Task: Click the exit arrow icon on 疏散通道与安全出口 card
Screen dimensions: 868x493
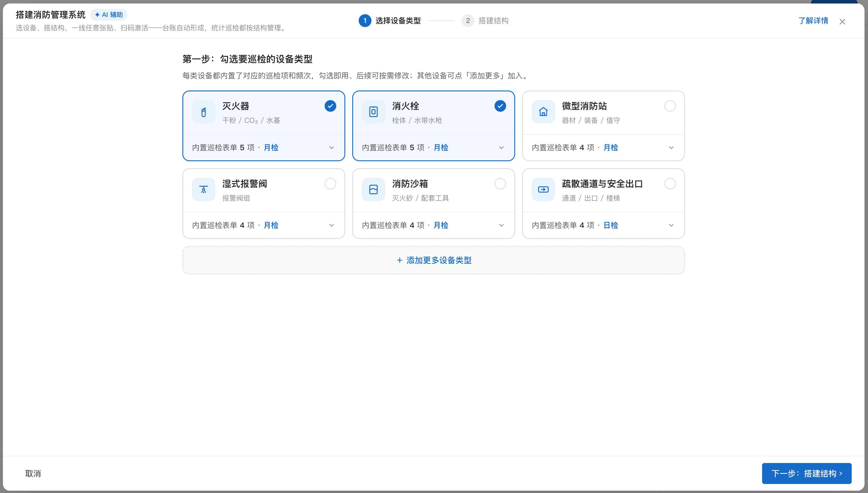Action: click(543, 190)
